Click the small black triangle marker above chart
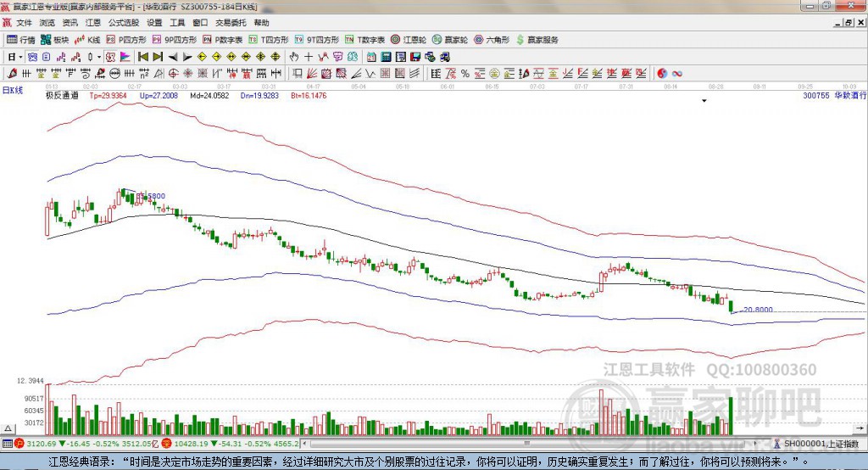This screenshot has width=868, height=470. [704, 101]
